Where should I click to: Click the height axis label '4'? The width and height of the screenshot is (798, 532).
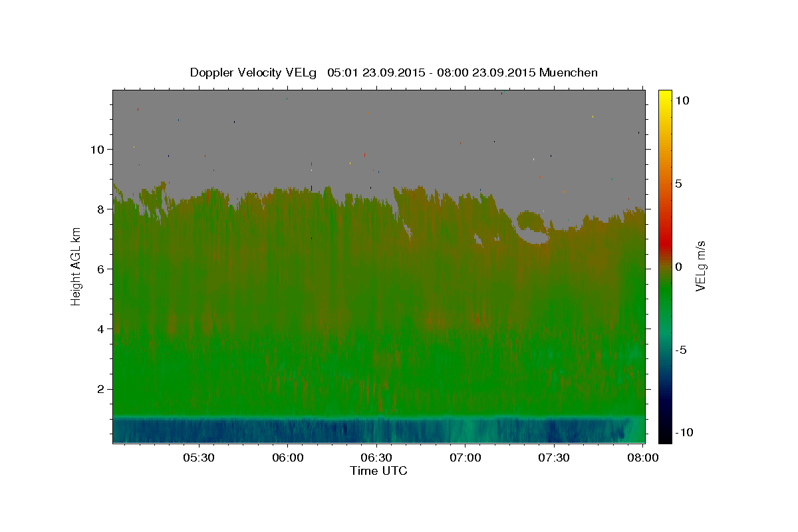101,329
